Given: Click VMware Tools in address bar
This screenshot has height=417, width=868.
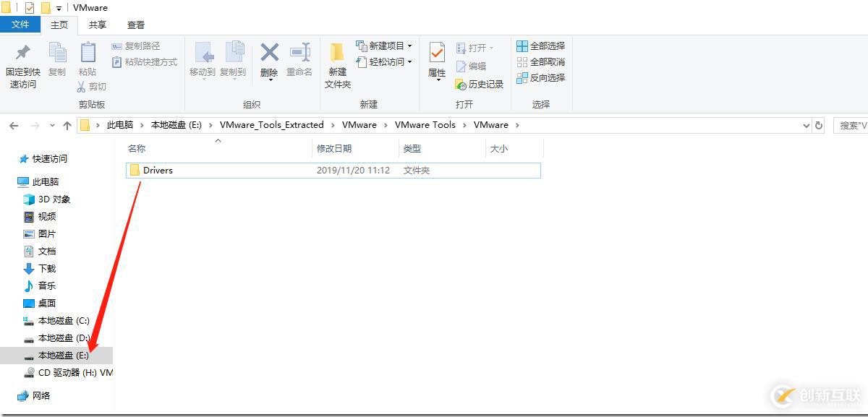Looking at the screenshot, I should (425, 125).
